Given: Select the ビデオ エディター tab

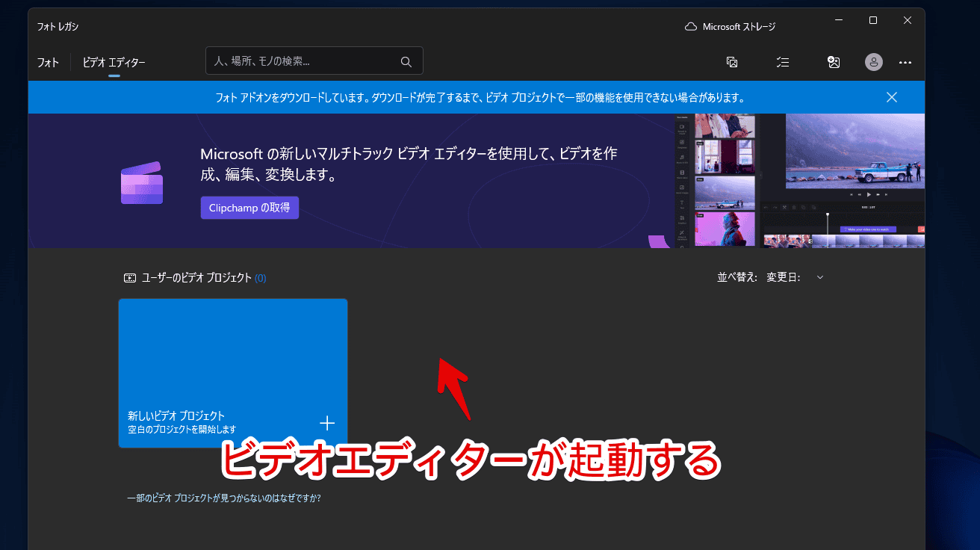Looking at the screenshot, I should coord(114,63).
